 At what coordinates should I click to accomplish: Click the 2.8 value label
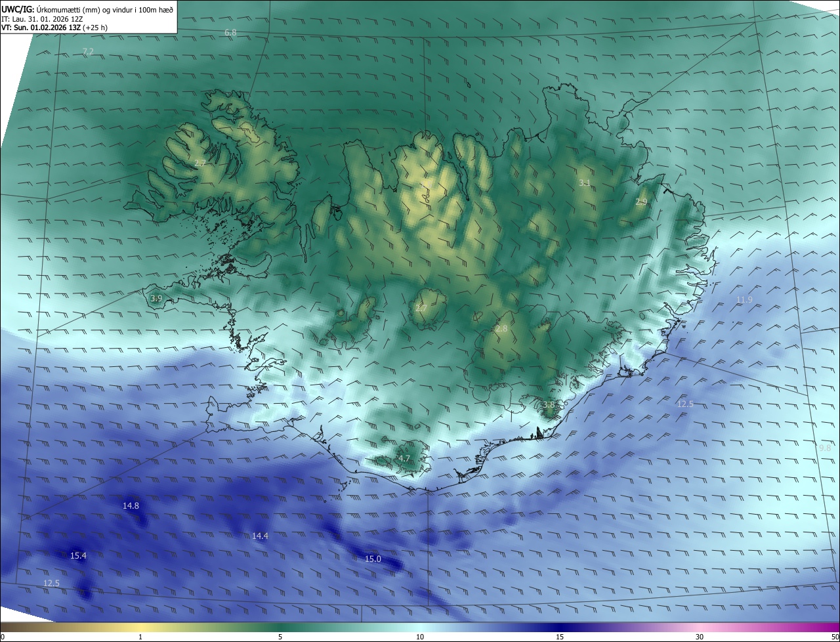coord(501,328)
